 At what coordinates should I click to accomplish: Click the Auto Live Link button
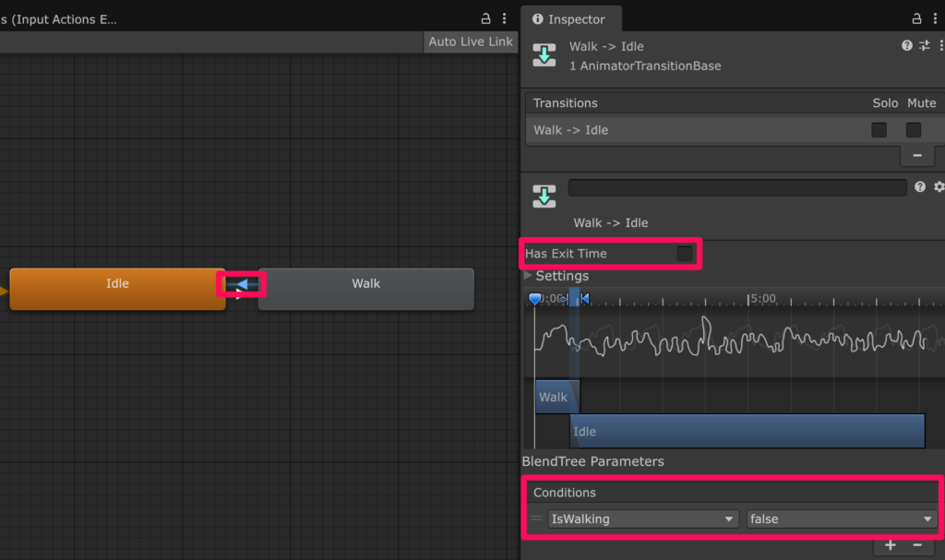point(471,42)
